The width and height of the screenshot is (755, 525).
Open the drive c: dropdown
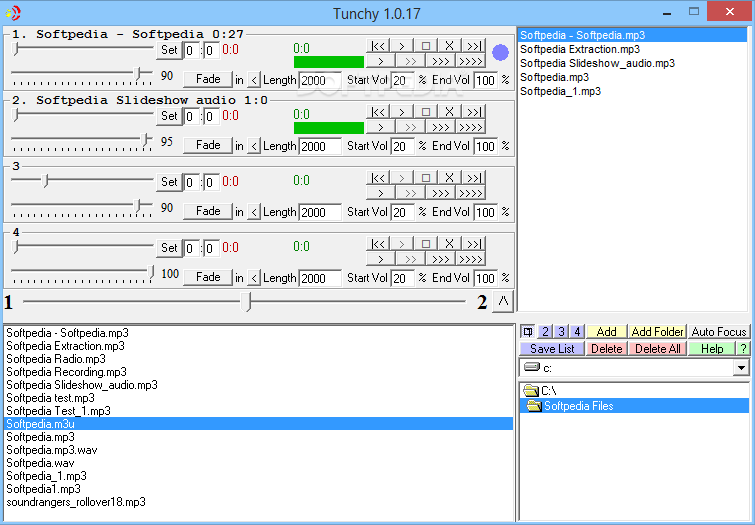(742, 368)
